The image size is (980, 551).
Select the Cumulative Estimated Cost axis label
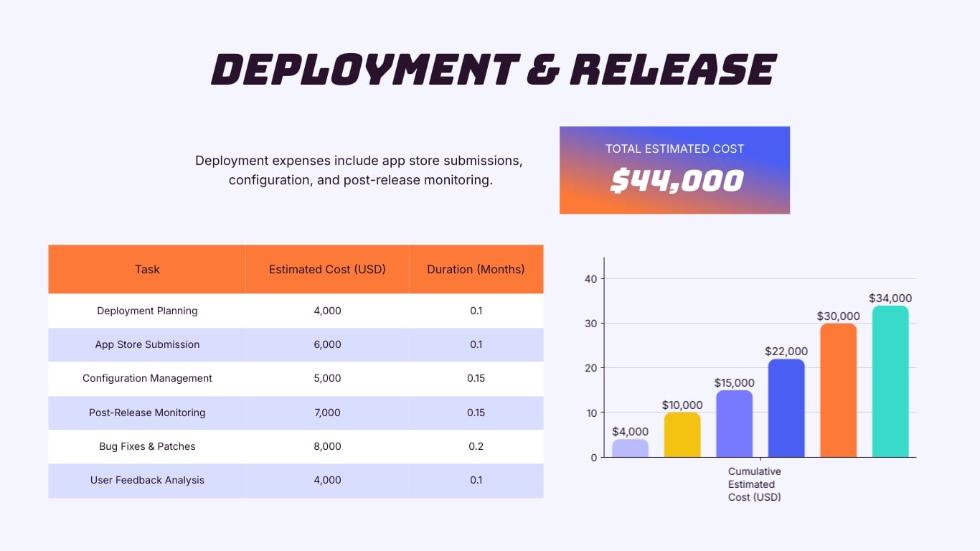tap(754, 484)
